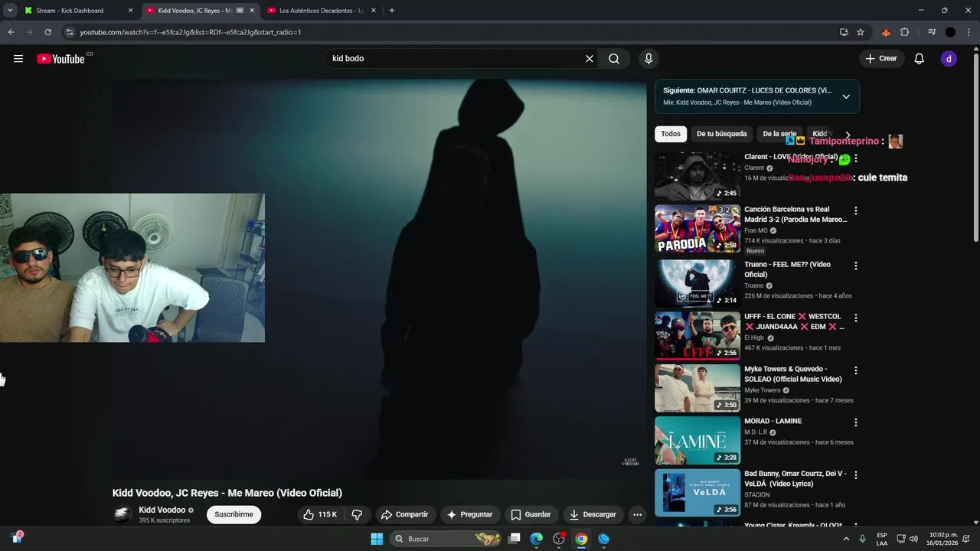Click the Windows taskbar Buscar search box
The width and height of the screenshot is (980, 551).
[446, 539]
